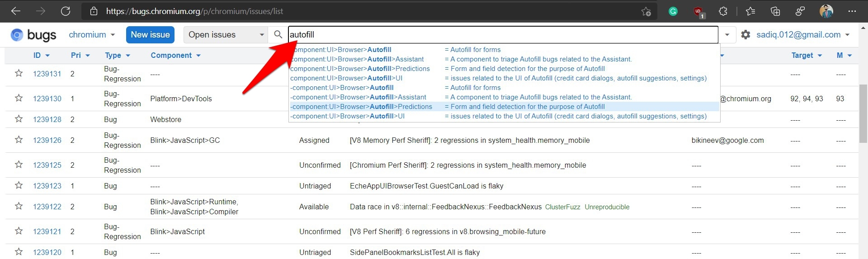Click the autofill search input field
The image size is (868, 259).
[502, 35]
